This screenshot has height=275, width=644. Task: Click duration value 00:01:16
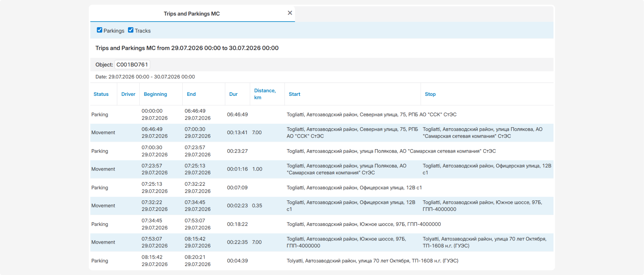237,169
